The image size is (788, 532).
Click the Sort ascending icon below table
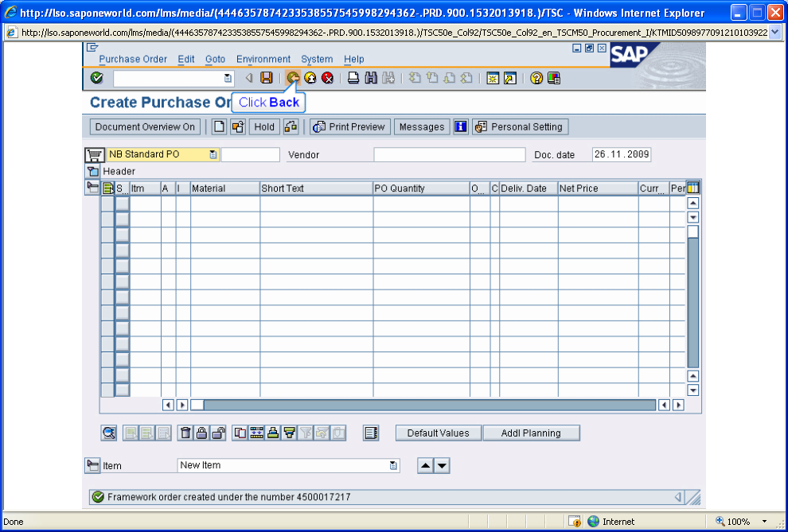coord(273,433)
